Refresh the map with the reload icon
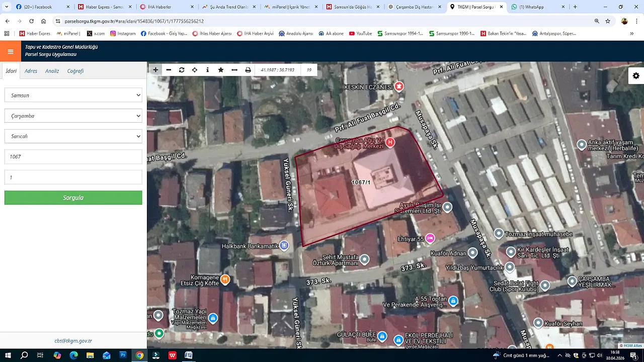This screenshot has height=362, width=644. pyautogui.click(x=182, y=70)
